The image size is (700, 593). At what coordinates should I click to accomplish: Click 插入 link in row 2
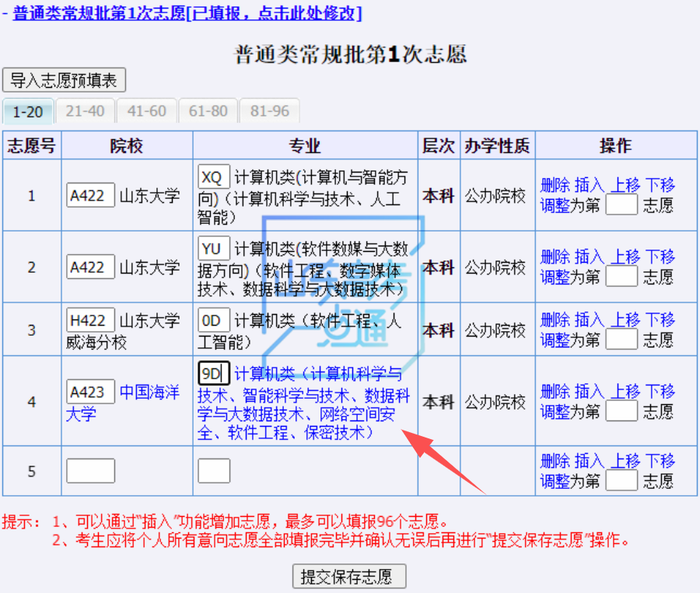[x=589, y=256]
